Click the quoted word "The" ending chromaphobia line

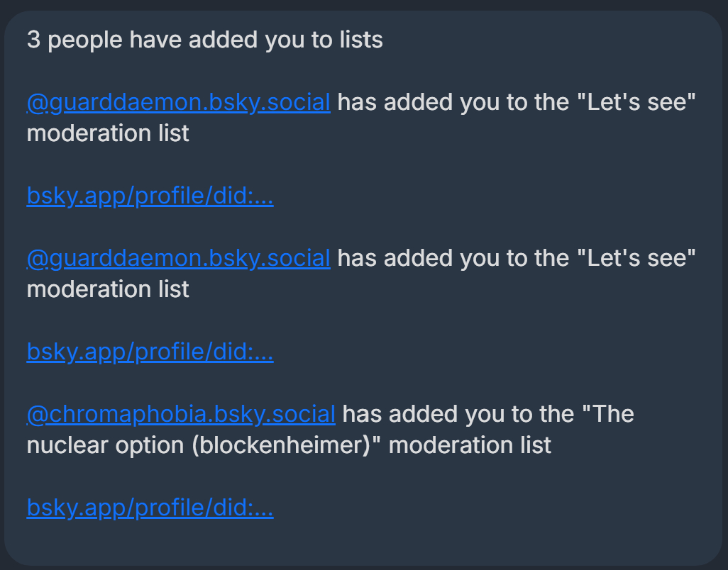[x=610, y=414]
